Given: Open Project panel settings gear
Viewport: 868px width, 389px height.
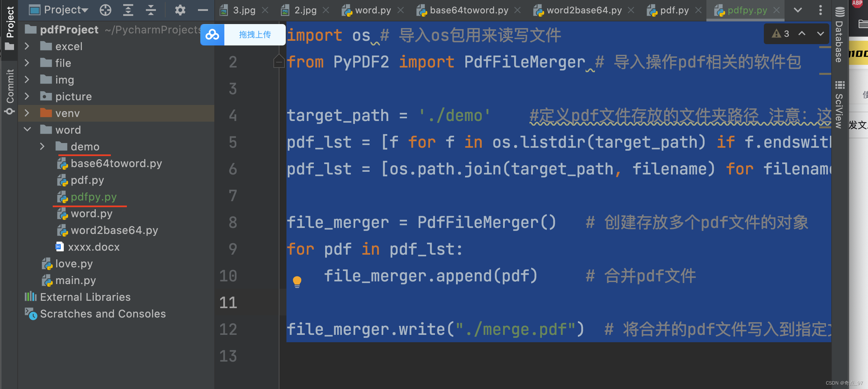Looking at the screenshot, I should point(180,10).
